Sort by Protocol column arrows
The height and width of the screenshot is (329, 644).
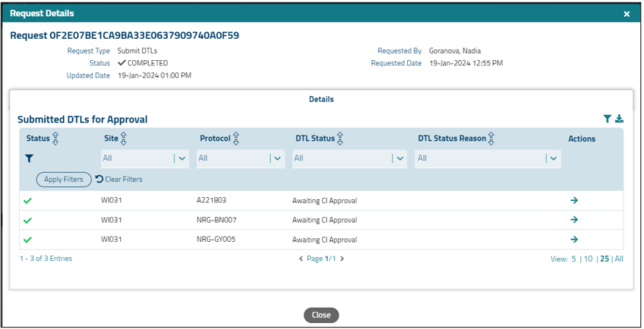pos(235,138)
